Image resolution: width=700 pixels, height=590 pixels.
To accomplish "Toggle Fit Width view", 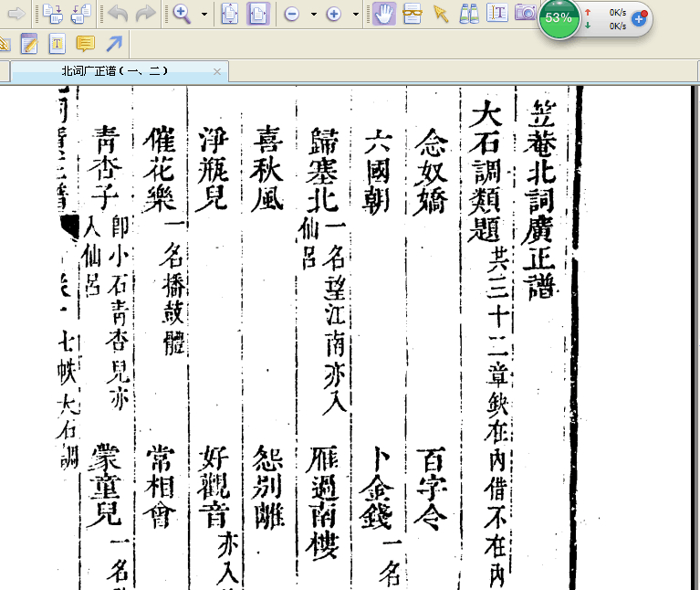I will (x=257, y=14).
